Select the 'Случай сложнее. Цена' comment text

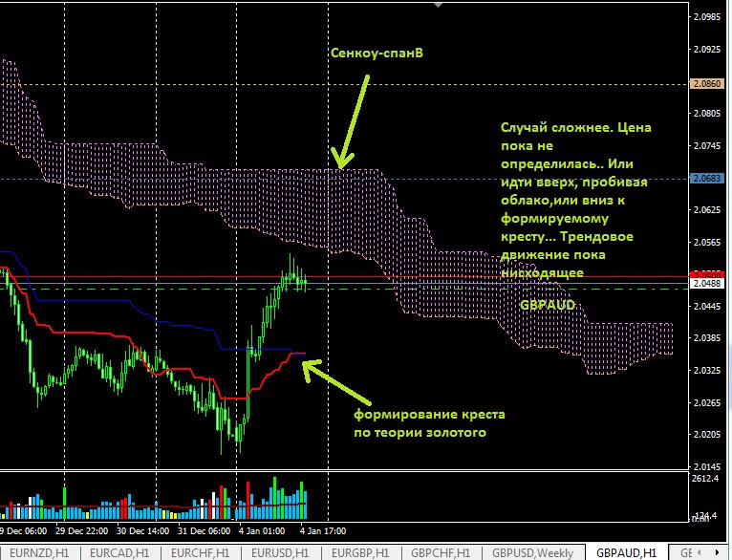point(575,127)
